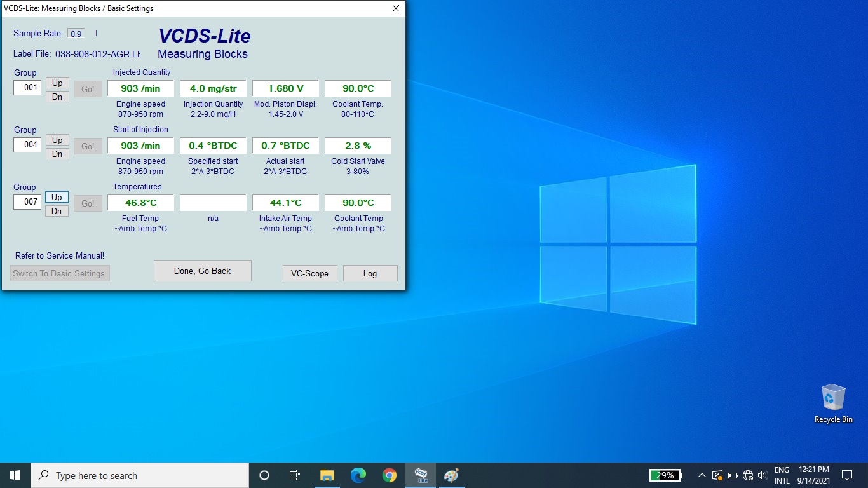Screen dimensions: 868x488
Task: Open the Windows Start menu
Action: point(15,475)
